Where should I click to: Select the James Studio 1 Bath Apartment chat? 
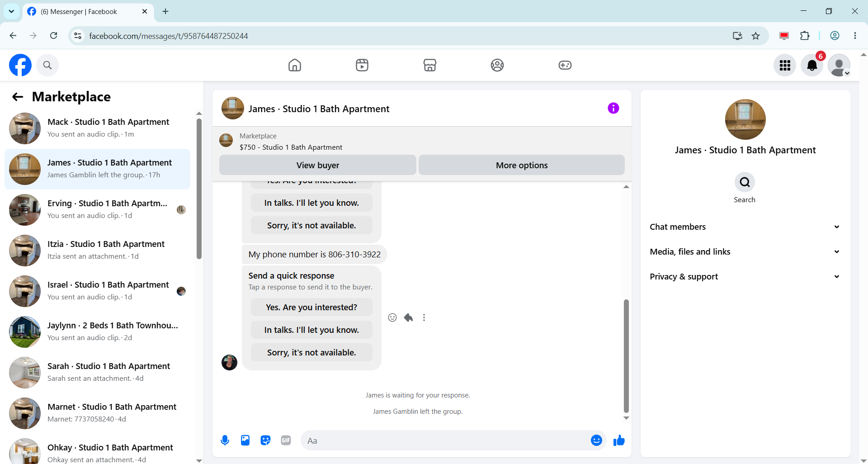click(x=97, y=169)
